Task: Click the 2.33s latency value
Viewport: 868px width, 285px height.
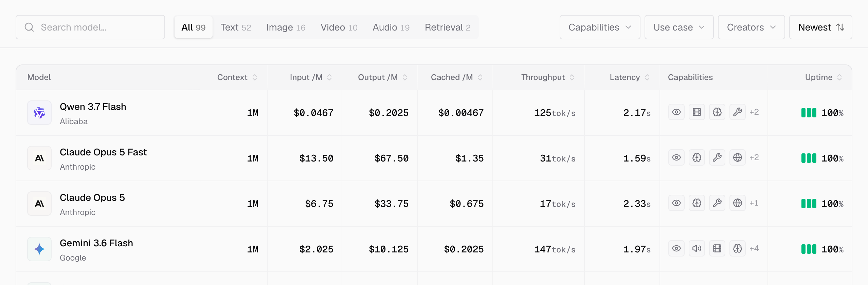Action: coord(637,204)
